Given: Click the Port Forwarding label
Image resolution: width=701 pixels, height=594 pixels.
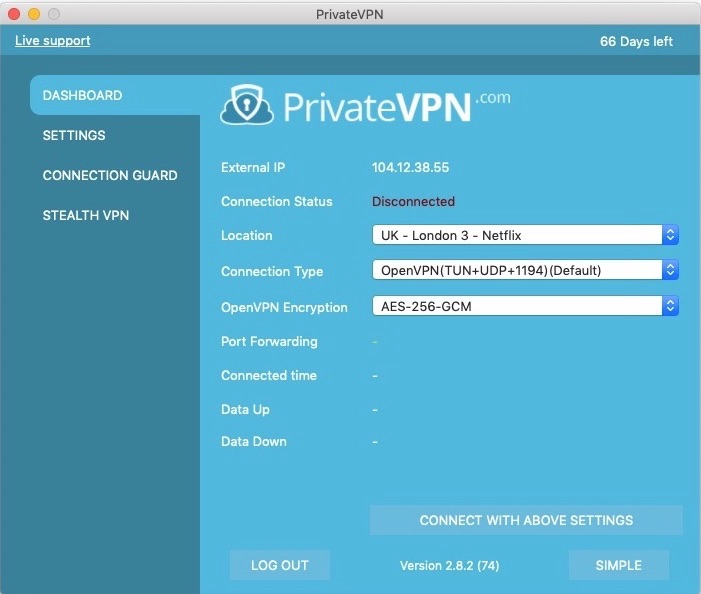Looking at the screenshot, I should [269, 341].
